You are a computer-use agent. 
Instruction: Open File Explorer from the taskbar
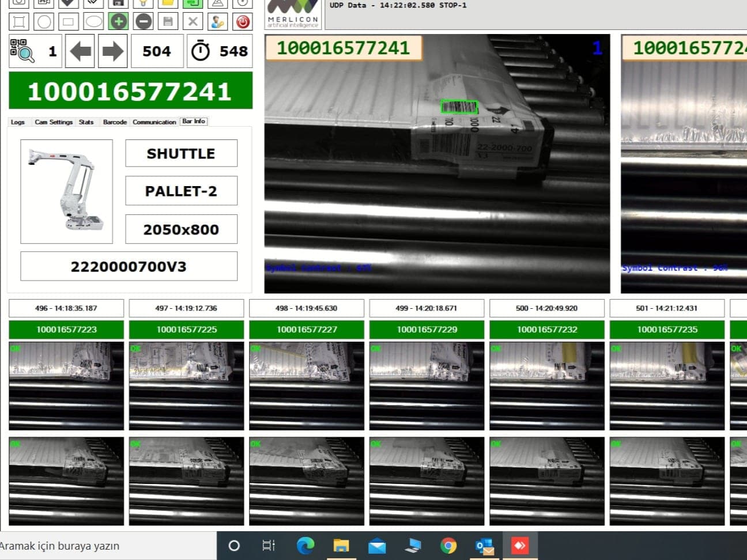[x=341, y=546]
